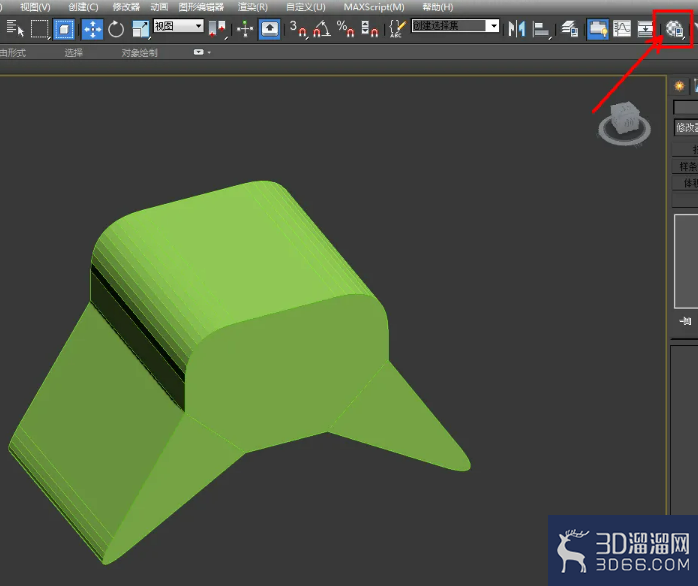
Task: Activate the Select and Move tool
Action: tap(93, 29)
